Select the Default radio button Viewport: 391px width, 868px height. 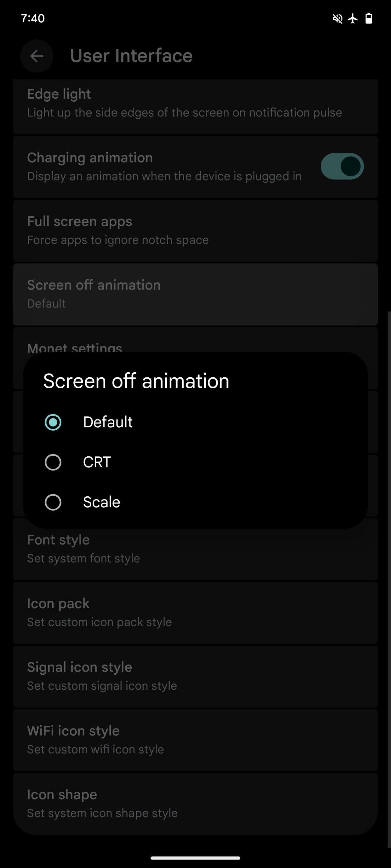53,422
